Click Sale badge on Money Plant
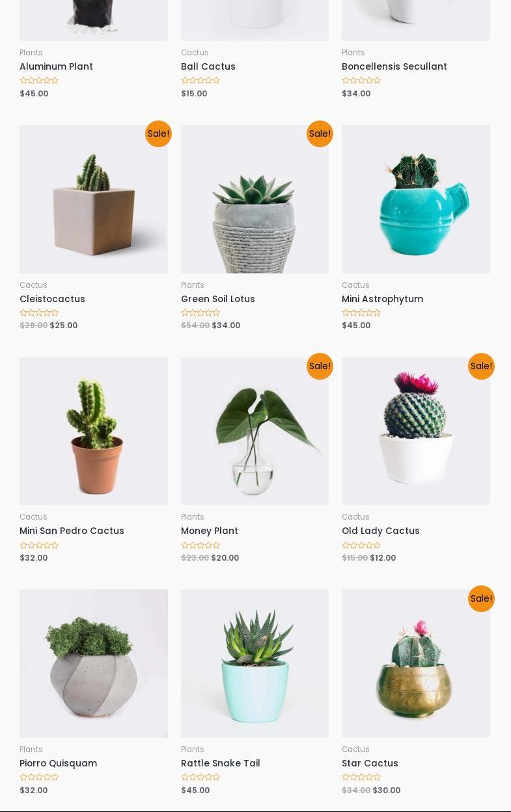511x812 pixels. point(320,366)
